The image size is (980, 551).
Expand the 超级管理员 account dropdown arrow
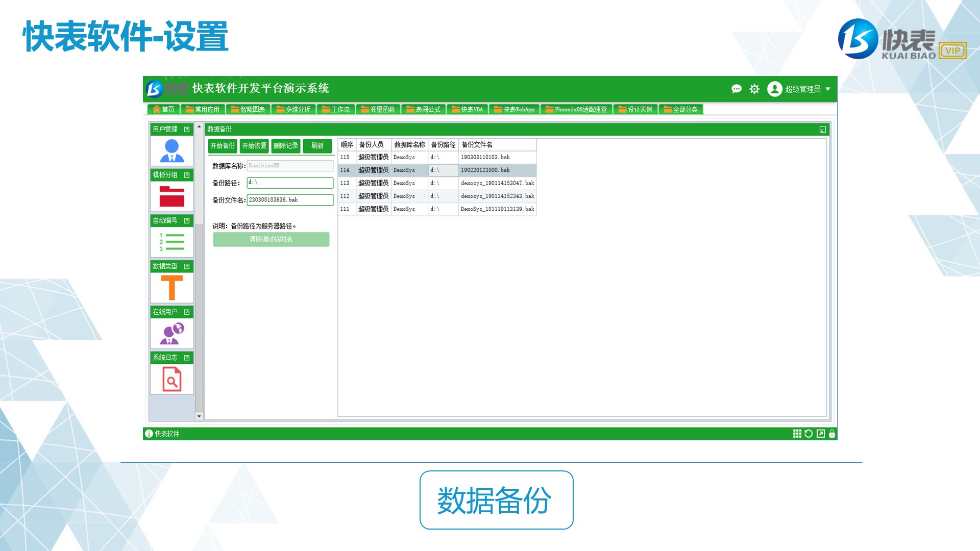[828, 89]
